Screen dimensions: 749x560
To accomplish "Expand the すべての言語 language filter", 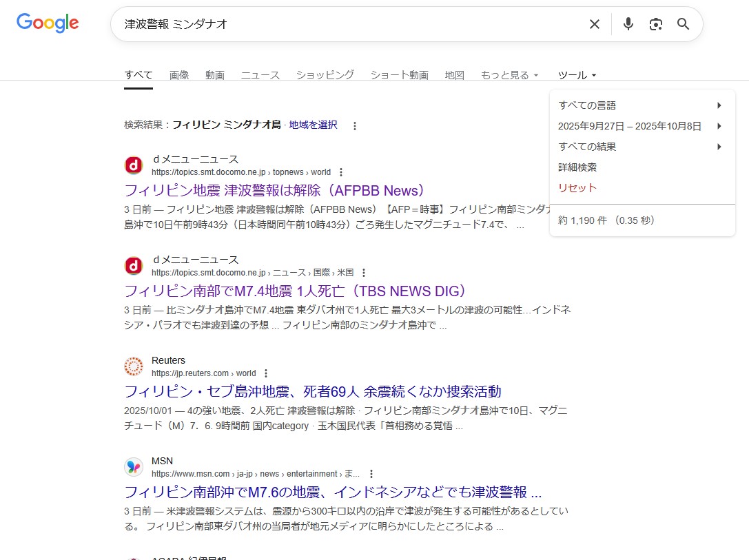I will [x=639, y=105].
